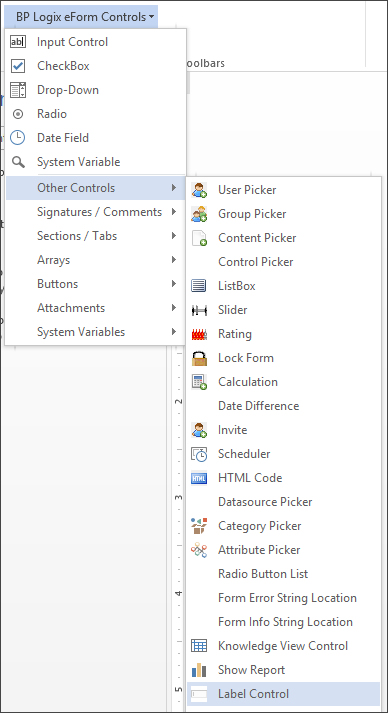Image resolution: width=388 pixels, height=713 pixels.
Task: Click the User Picker text label
Action: pos(247,190)
